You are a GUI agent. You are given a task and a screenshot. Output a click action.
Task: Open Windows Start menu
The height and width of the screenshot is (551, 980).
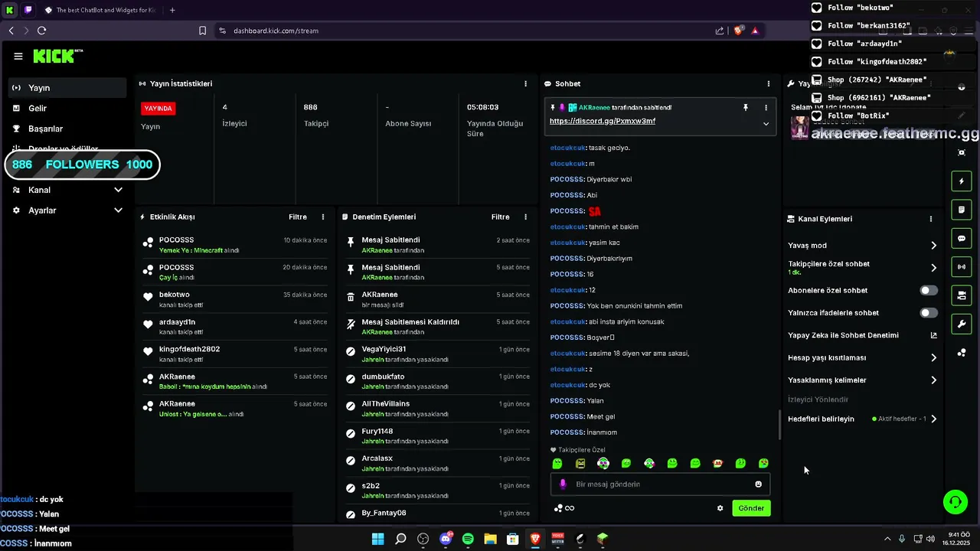click(378, 539)
